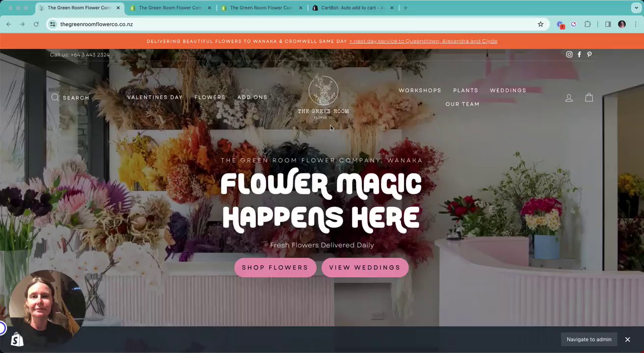Reload the current page
The height and width of the screenshot is (353, 644).
point(36,24)
